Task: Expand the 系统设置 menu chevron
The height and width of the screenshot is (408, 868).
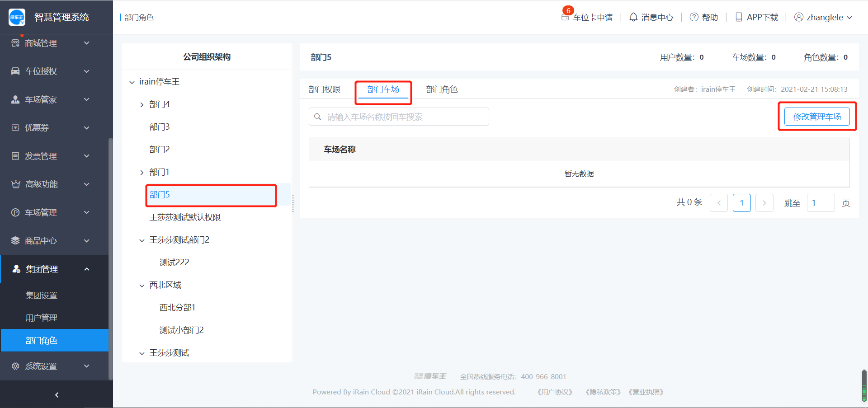Action: (x=87, y=366)
